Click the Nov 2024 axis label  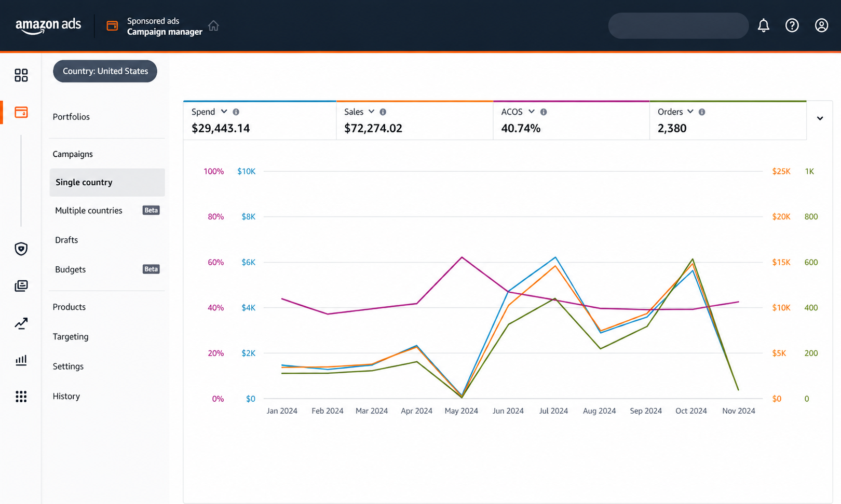[x=739, y=411]
